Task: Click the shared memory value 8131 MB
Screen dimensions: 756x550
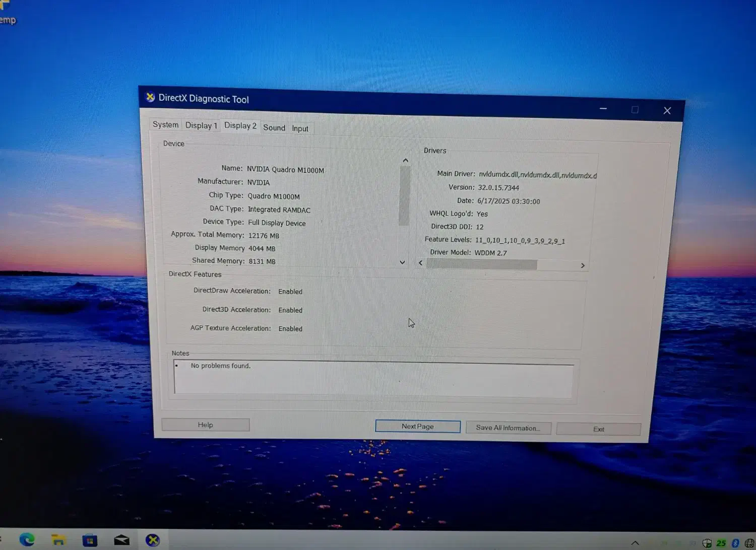Action: pos(262,261)
